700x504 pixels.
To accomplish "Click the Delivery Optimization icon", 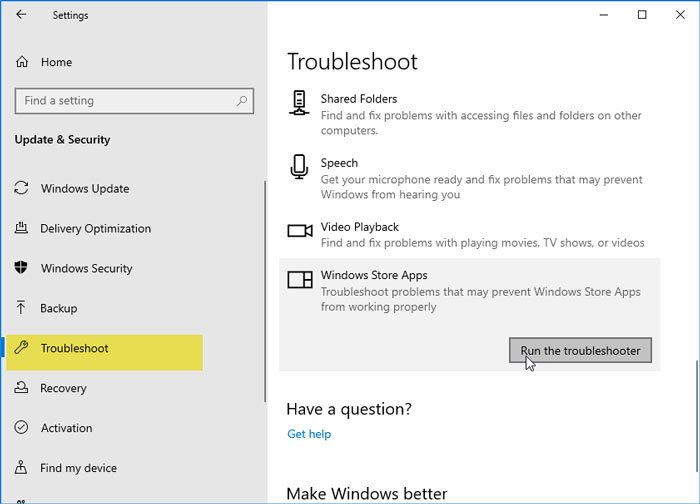I will point(21,228).
